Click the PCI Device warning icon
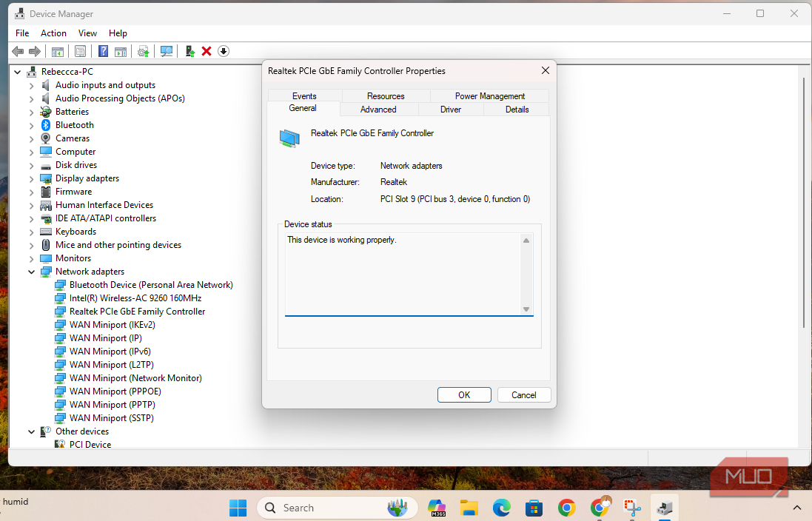The height and width of the screenshot is (521, 812). click(60, 444)
